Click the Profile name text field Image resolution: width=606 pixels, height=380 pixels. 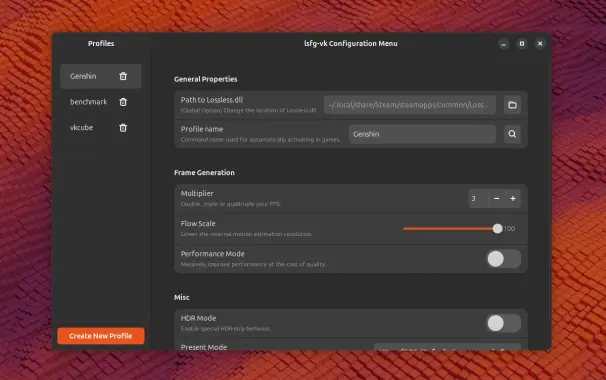[422, 134]
